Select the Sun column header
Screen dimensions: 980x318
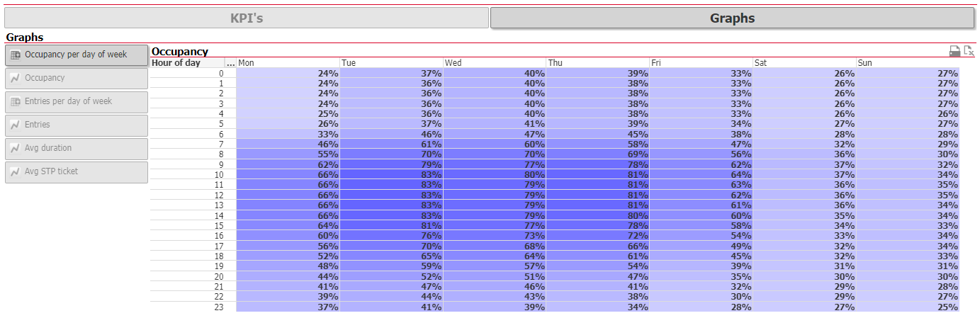pos(908,63)
